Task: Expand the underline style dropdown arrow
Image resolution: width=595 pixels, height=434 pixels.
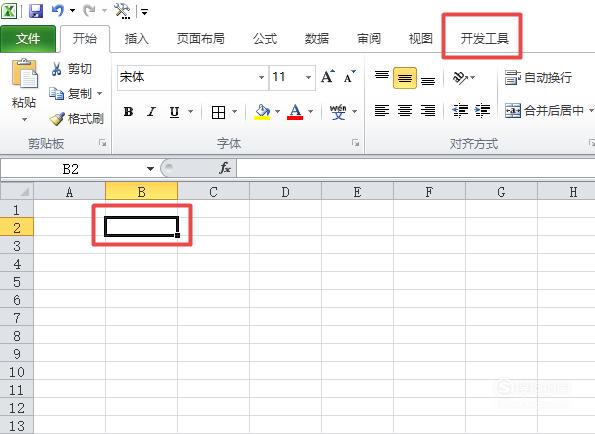Action: tap(190, 112)
